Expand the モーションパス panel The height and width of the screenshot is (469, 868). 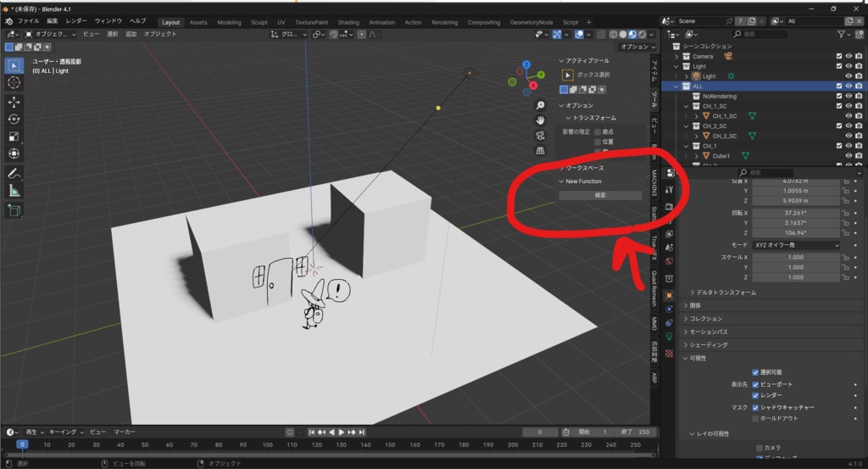click(706, 332)
